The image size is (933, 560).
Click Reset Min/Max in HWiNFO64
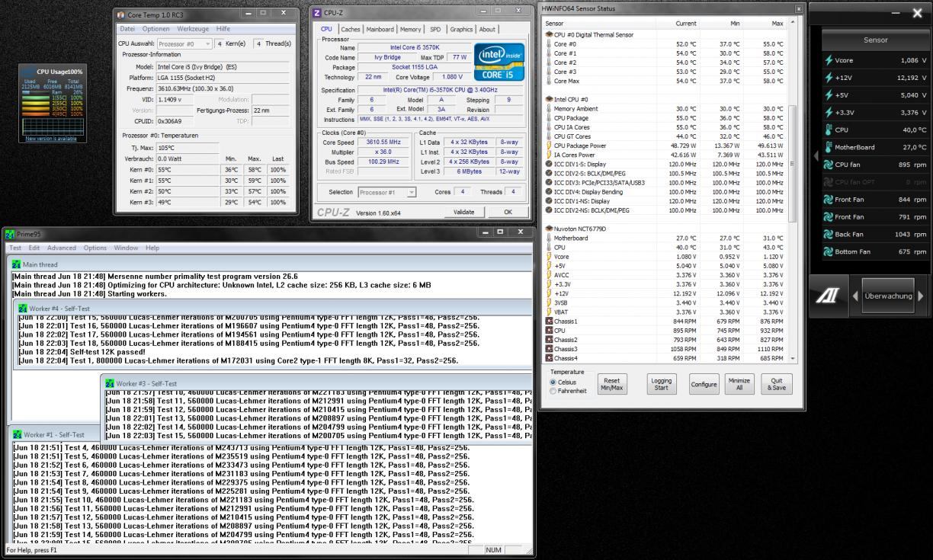click(x=611, y=383)
